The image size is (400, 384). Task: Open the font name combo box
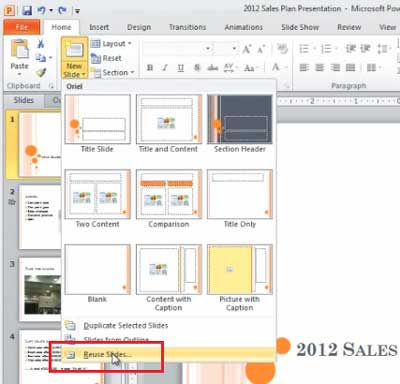click(177, 49)
